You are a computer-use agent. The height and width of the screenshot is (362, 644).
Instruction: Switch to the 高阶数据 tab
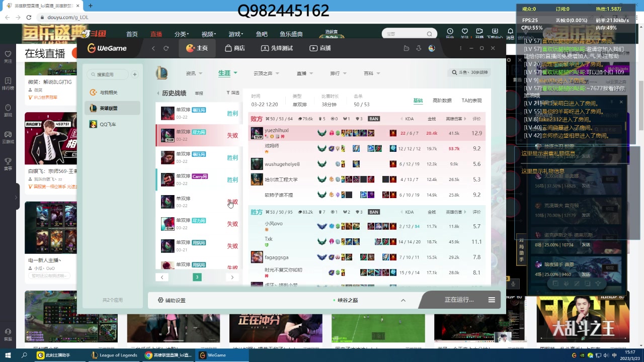[442, 101]
